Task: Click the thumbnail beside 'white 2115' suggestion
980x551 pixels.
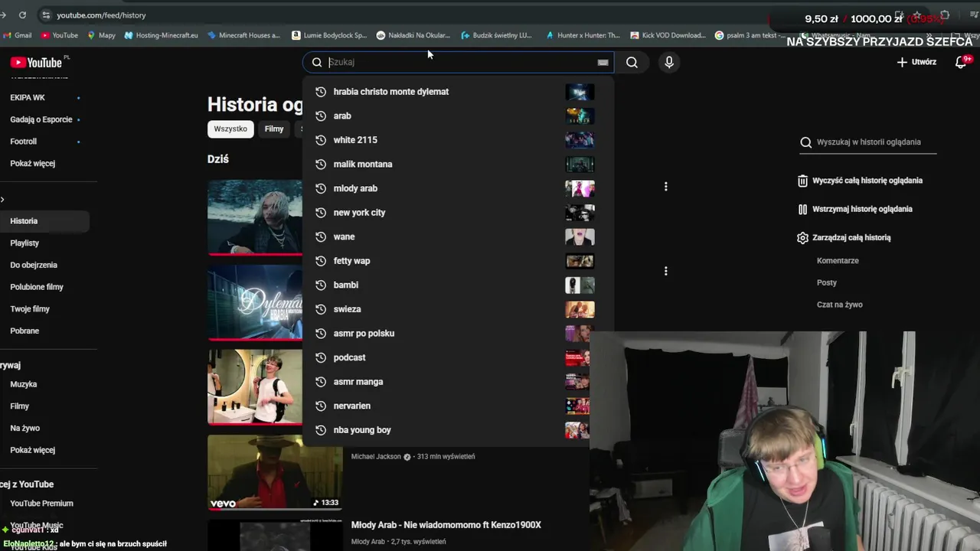Action: click(x=580, y=140)
